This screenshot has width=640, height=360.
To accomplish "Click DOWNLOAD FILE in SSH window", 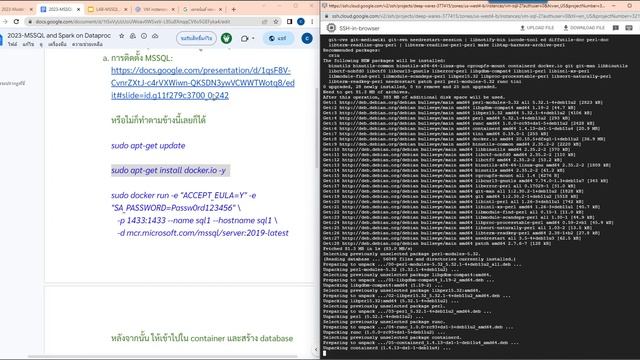I will [x=584, y=28].
